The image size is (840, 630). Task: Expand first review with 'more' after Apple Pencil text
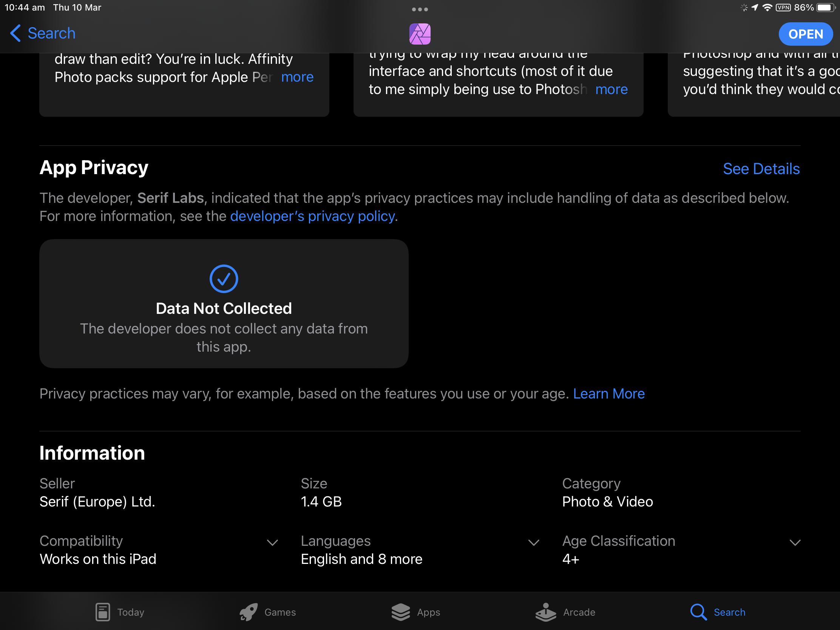click(297, 77)
